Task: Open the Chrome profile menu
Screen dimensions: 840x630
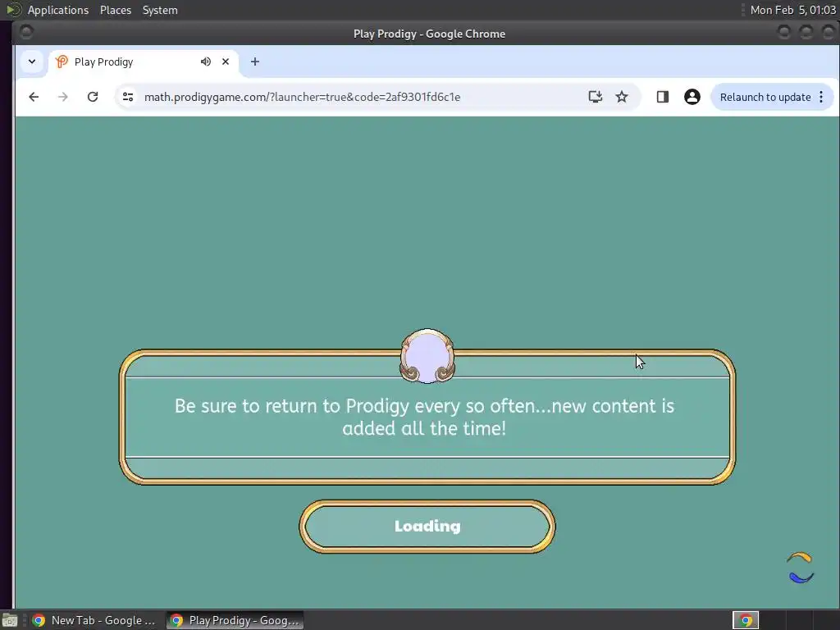Action: (x=692, y=97)
